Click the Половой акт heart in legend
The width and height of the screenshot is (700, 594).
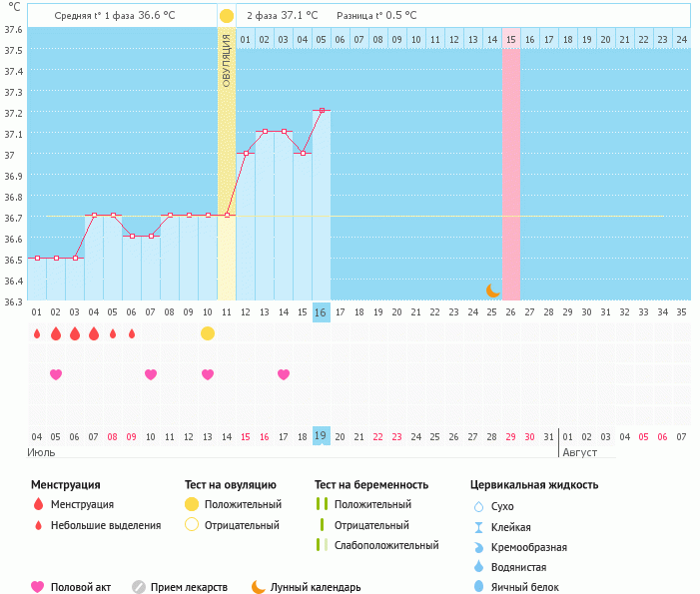coord(38,587)
